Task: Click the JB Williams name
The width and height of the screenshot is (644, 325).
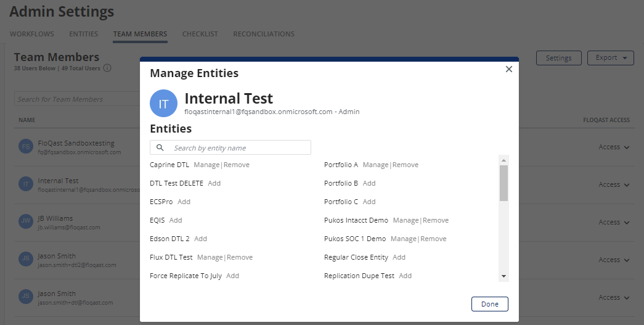Action: (55, 218)
